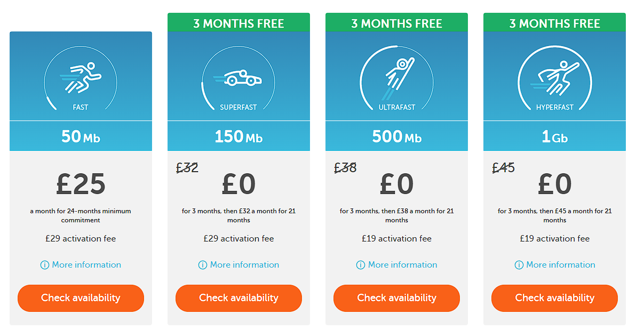Click info icon in the 500Mb plan
644x330 pixels.
(x=361, y=265)
